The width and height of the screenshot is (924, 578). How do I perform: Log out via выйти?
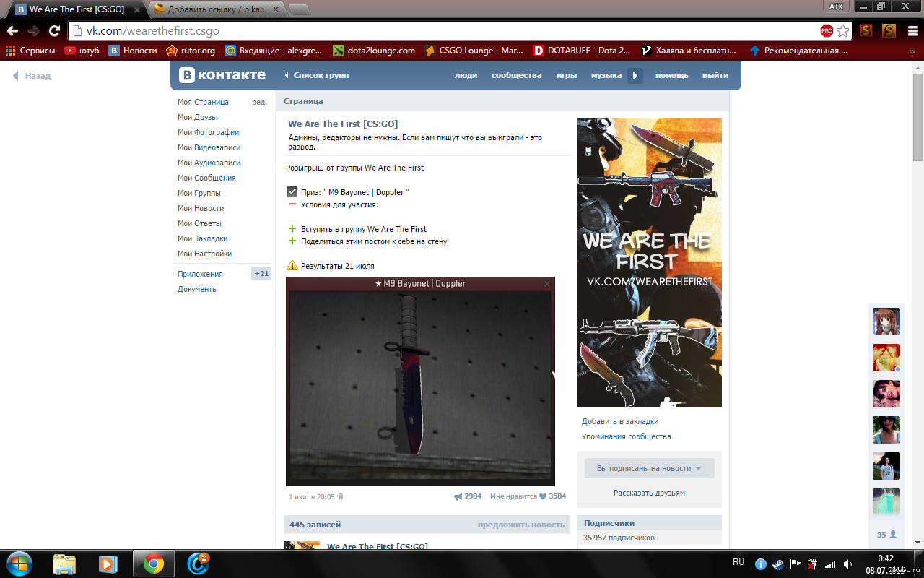pyautogui.click(x=715, y=75)
